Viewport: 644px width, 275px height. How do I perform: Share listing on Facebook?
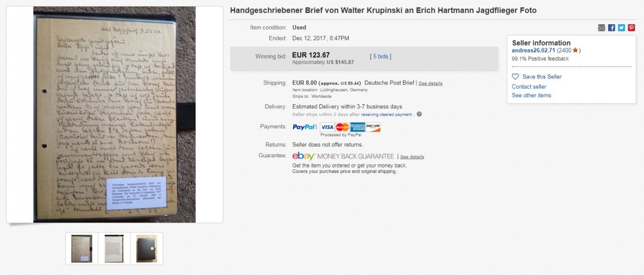611,28
